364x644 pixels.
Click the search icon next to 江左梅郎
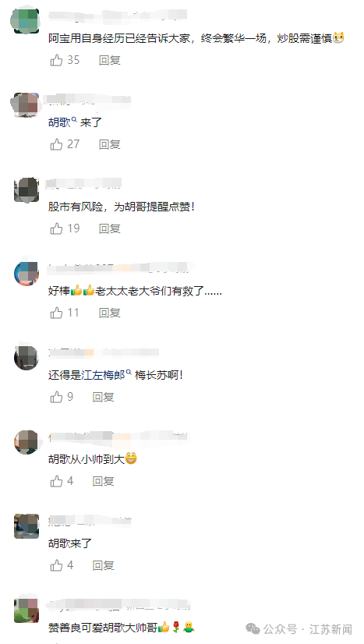click(x=129, y=373)
